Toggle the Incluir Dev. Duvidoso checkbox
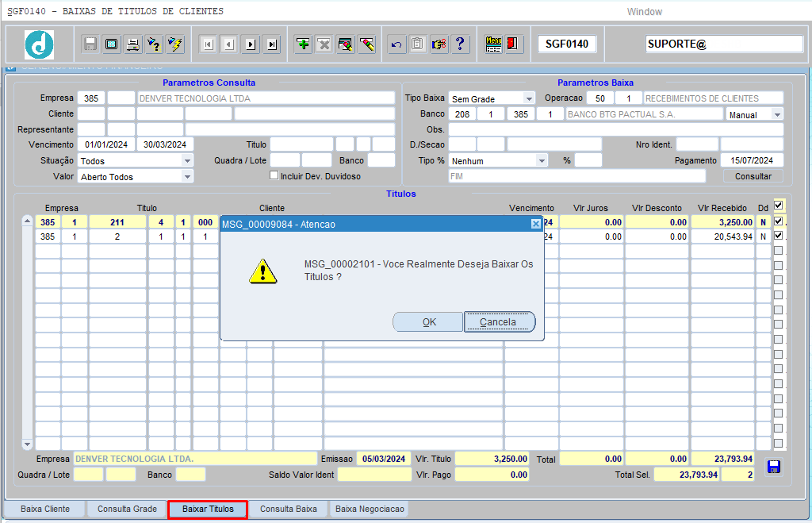This screenshot has width=812, height=523. click(274, 175)
